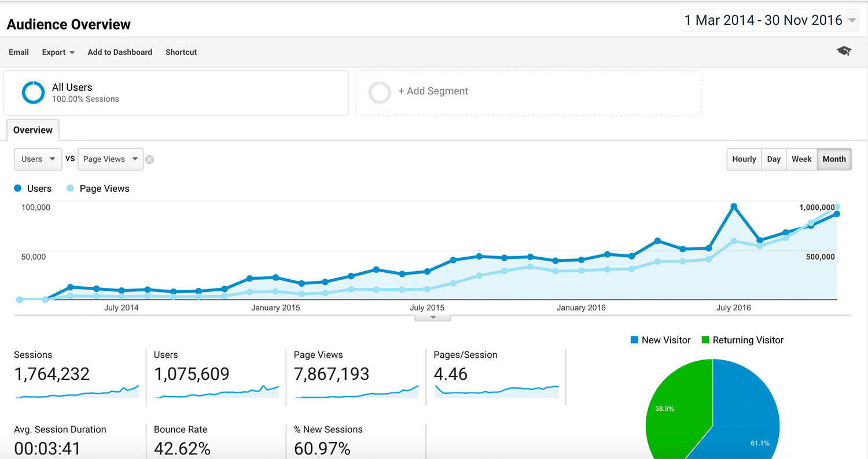
Task: Click the Users value 1,075,609
Action: (x=192, y=374)
